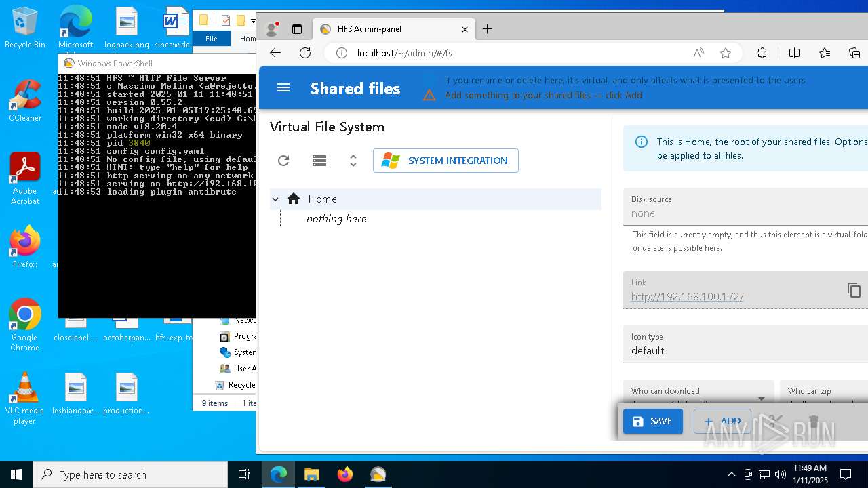The image size is (868, 488).
Task: Open the Windows Start menu
Action: tap(16, 474)
